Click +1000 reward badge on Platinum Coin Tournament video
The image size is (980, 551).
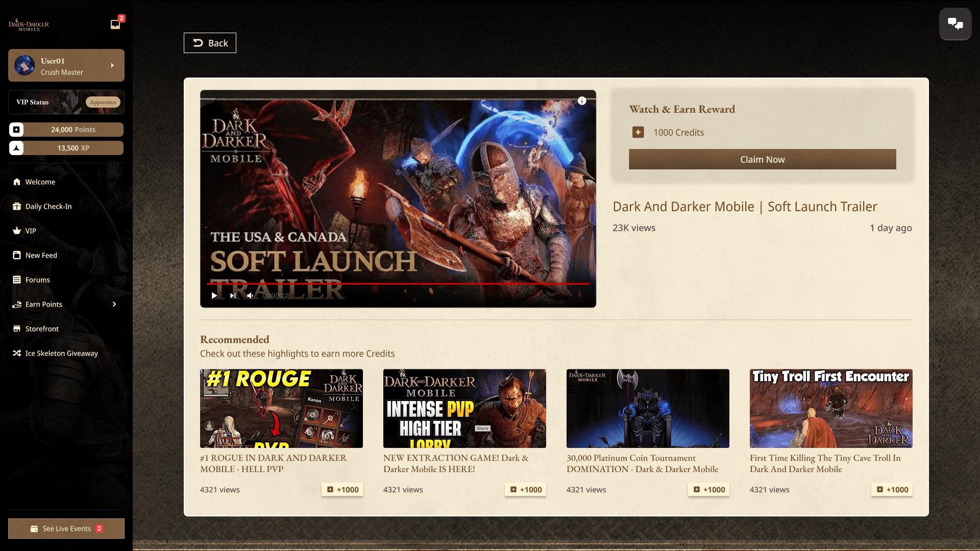[709, 490]
